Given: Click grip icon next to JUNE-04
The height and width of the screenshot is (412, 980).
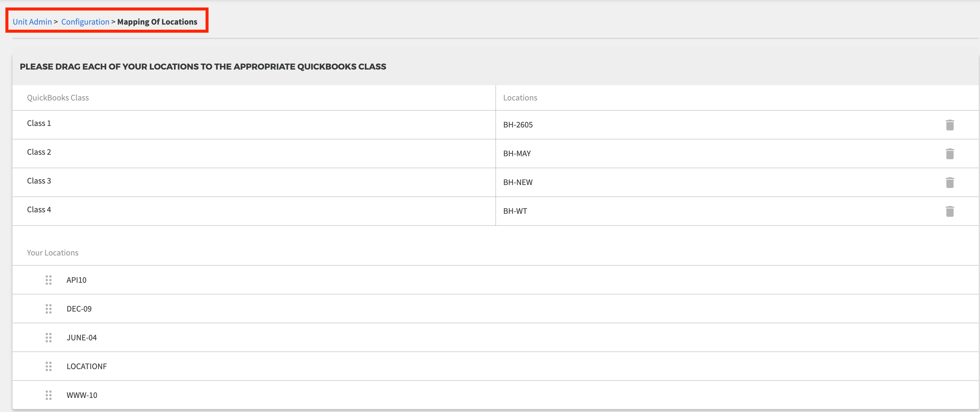Looking at the screenshot, I should [x=48, y=338].
